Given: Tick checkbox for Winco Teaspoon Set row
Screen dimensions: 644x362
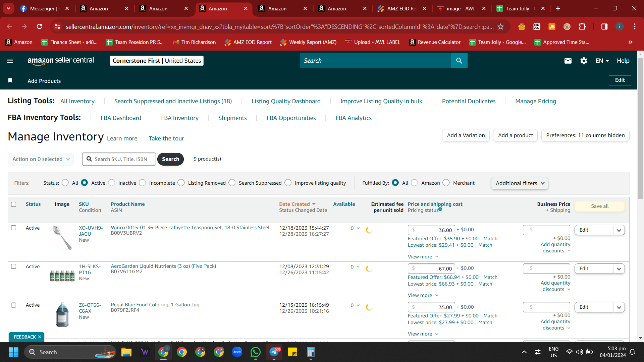Looking at the screenshot, I should point(14,228).
